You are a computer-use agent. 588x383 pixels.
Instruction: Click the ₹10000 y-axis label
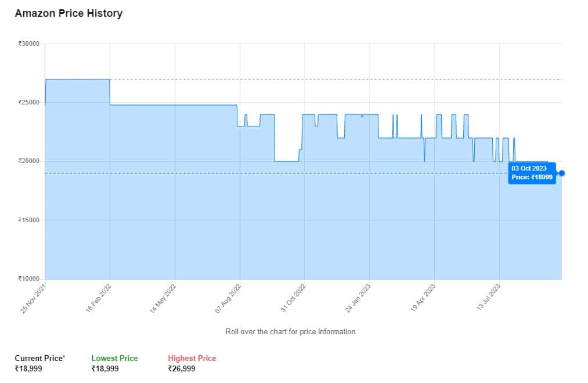click(28, 279)
